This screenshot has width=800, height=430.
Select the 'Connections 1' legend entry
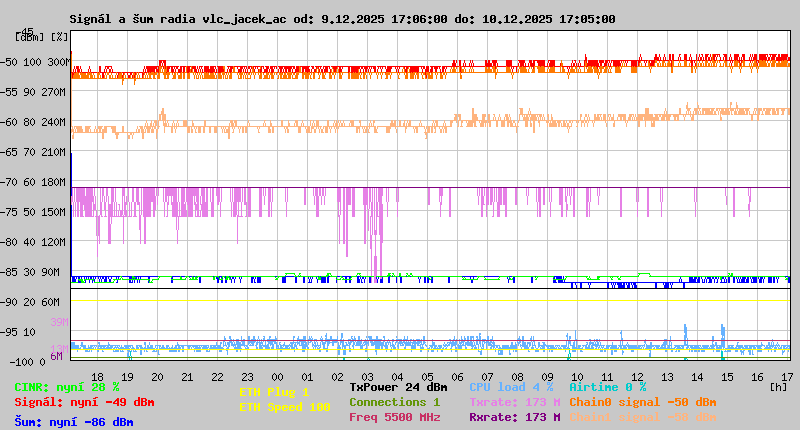pyautogui.click(x=394, y=402)
